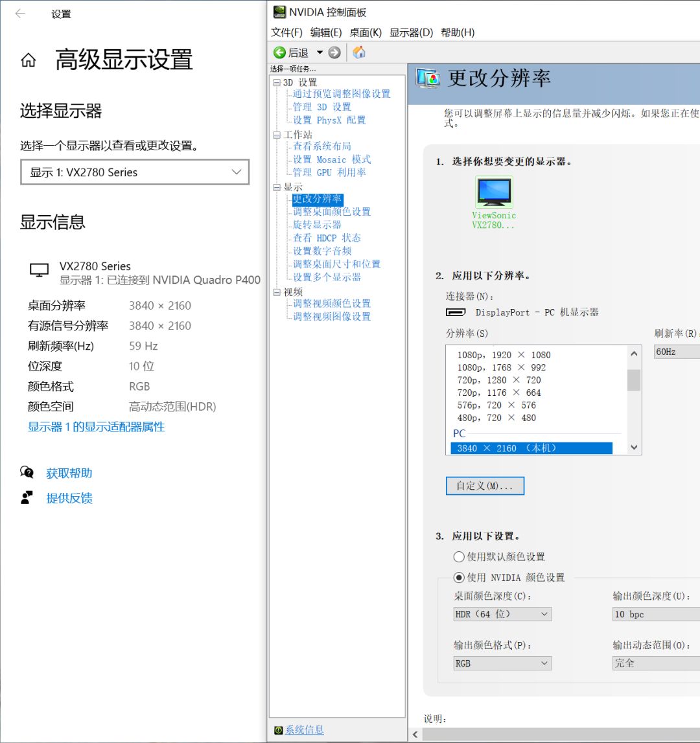This screenshot has width=700, height=743.
Task: Click the home icon in Settings sidebar
Action: pyautogui.click(x=27, y=60)
